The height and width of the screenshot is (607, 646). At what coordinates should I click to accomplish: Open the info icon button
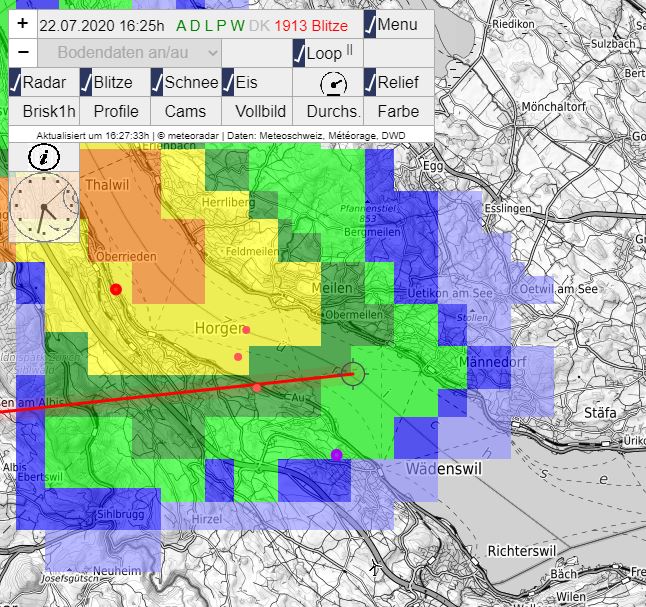pos(44,157)
